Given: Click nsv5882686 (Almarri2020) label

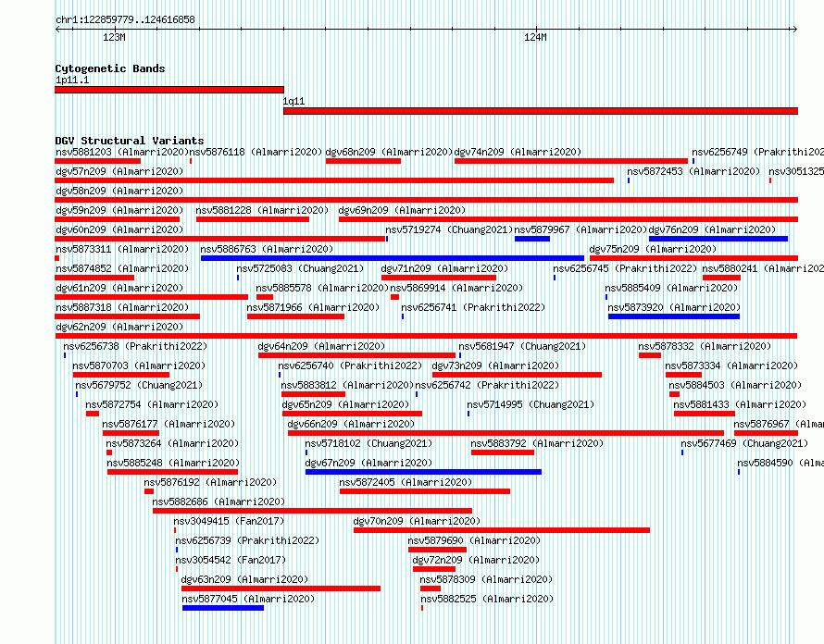Looking at the screenshot, I should coord(218,502).
